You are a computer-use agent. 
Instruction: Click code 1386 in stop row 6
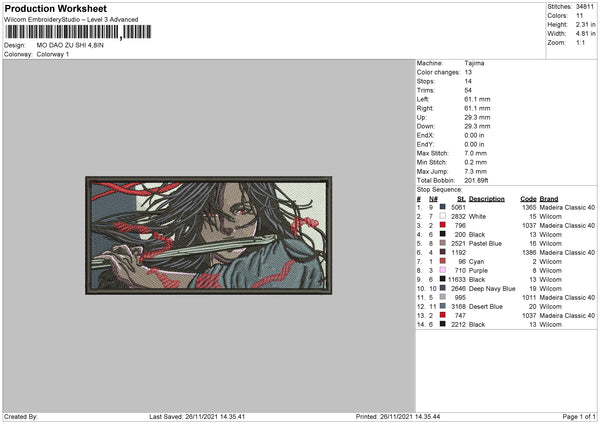click(x=529, y=253)
